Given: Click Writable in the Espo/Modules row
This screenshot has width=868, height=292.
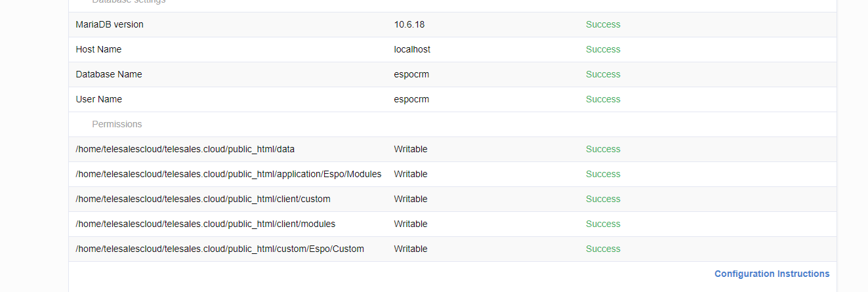Looking at the screenshot, I should tap(411, 174).
